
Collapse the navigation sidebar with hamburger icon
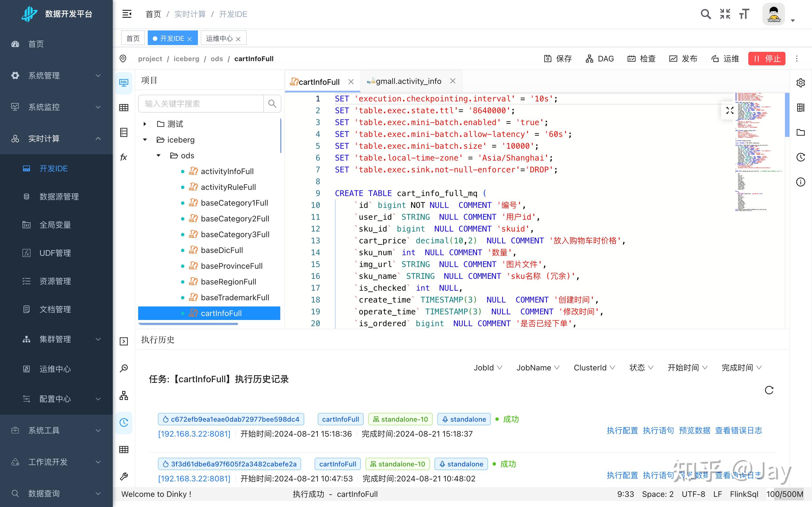click(127, 14)
